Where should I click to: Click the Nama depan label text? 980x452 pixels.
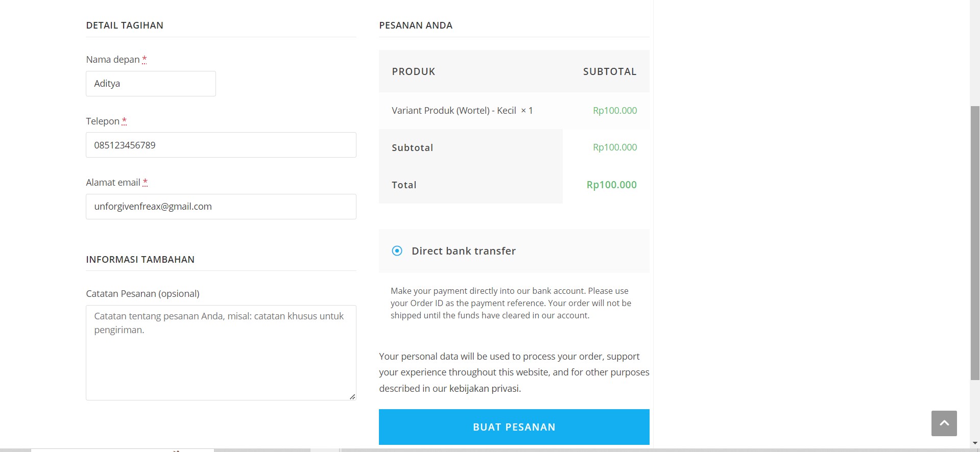[113, 60]
